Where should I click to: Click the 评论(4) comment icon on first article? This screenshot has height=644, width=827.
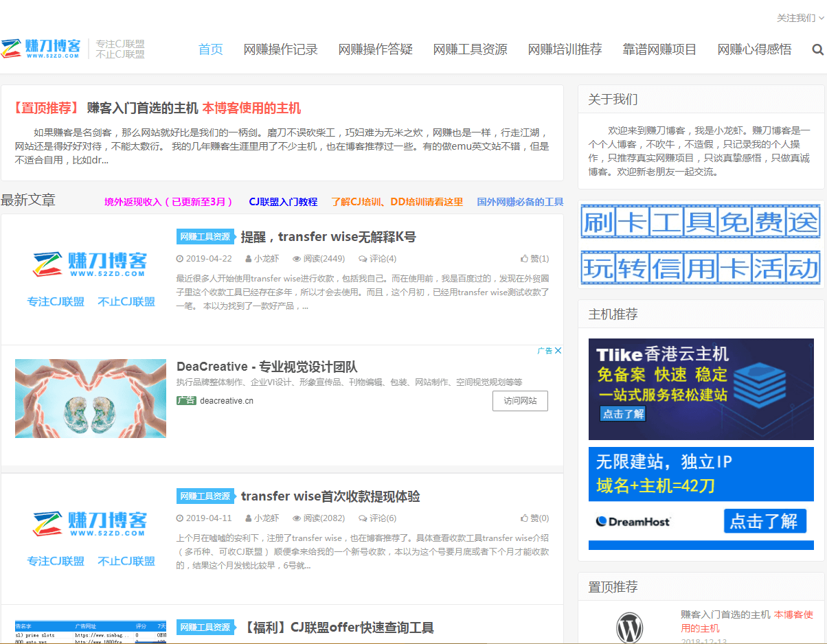363,259
